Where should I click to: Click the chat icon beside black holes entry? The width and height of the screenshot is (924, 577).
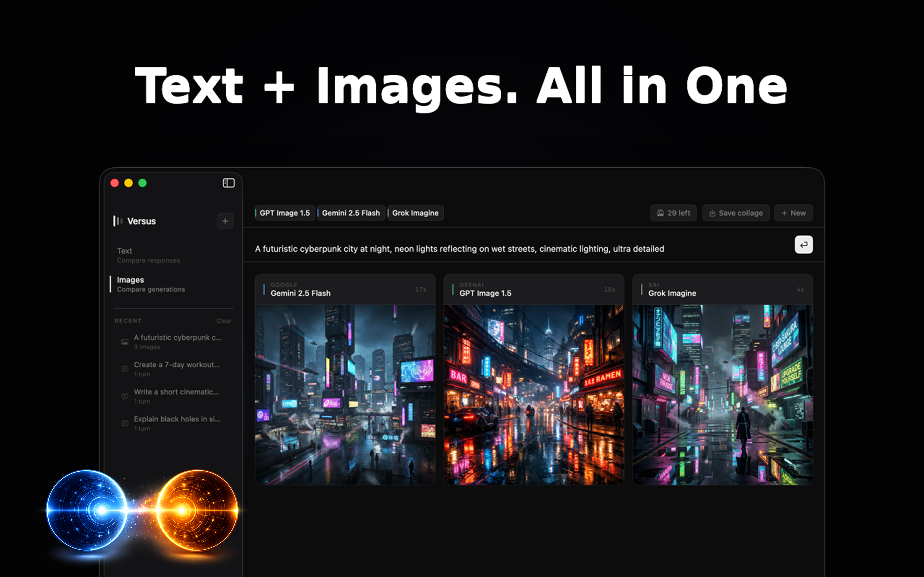125,423
